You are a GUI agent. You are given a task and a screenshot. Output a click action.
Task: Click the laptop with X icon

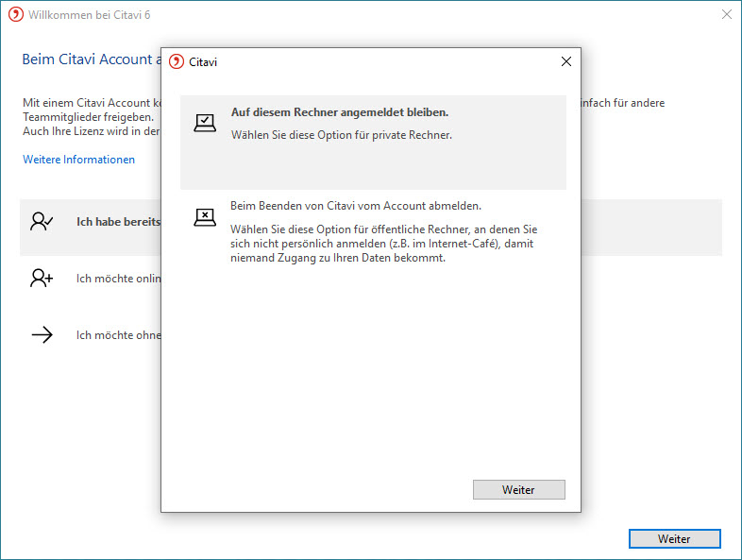pos(205,217)
